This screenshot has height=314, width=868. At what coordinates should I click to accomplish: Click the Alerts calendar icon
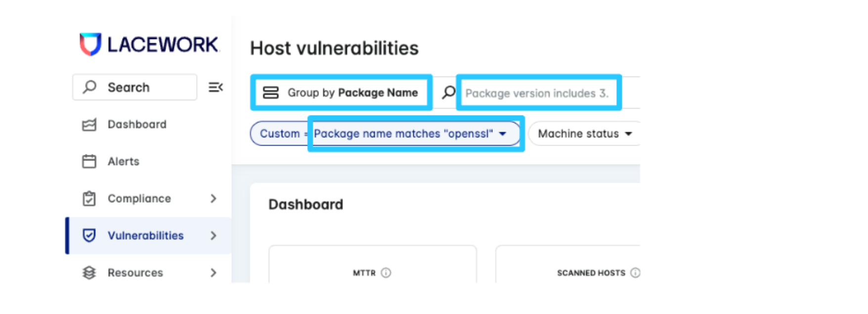[89, 161]
